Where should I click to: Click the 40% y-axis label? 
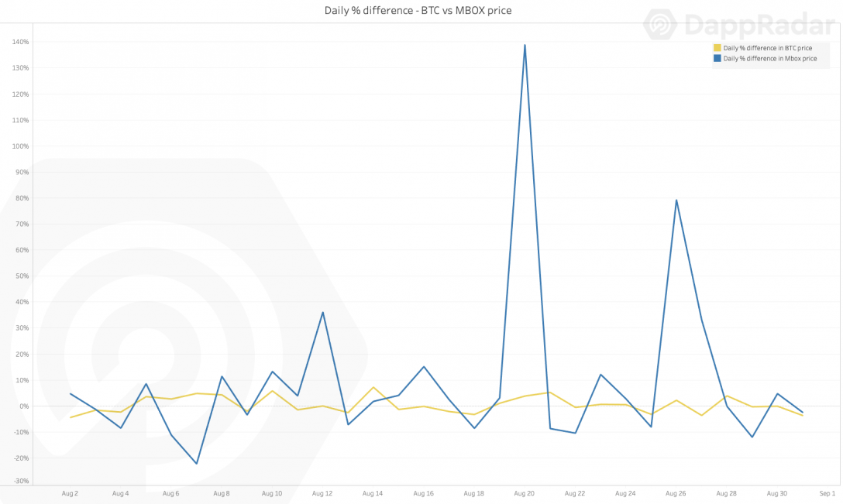(x=22, y=302)
